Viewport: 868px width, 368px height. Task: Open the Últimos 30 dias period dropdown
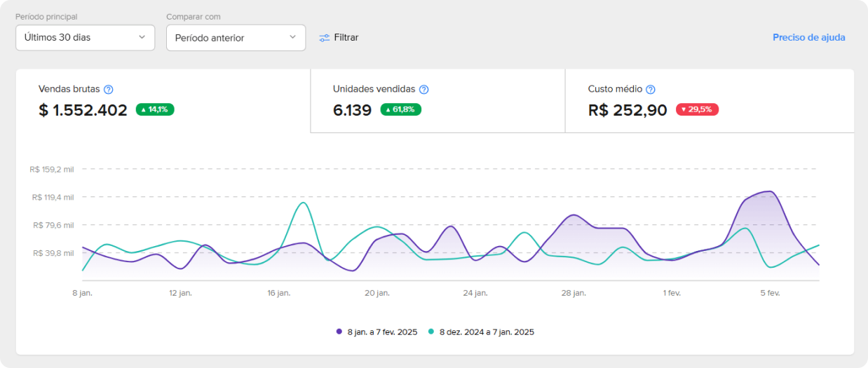point(85,37)
